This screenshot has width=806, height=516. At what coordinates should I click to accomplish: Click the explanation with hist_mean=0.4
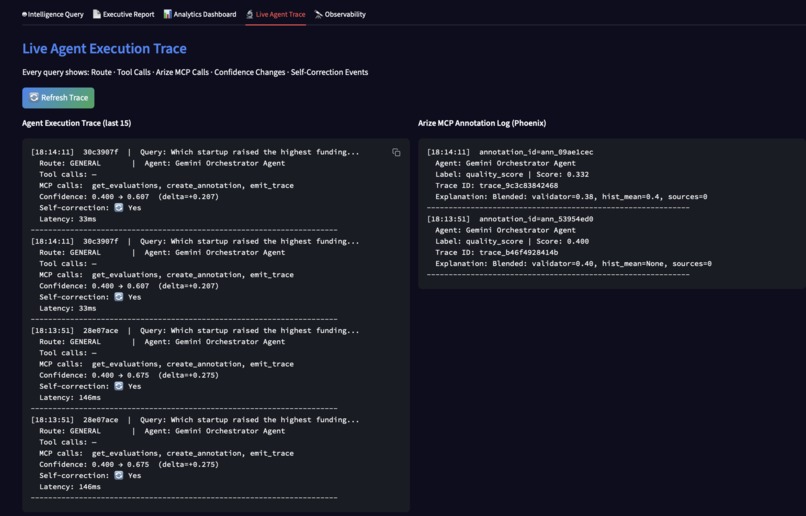click(x=571, y=196)
